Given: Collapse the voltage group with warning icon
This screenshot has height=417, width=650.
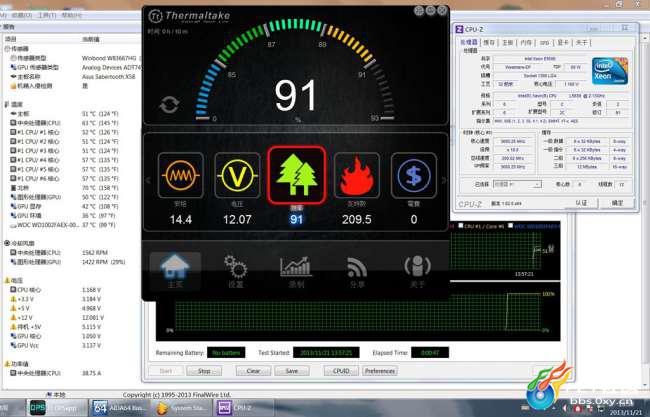Looking at the screenshot, I should [x=7, y=280].
